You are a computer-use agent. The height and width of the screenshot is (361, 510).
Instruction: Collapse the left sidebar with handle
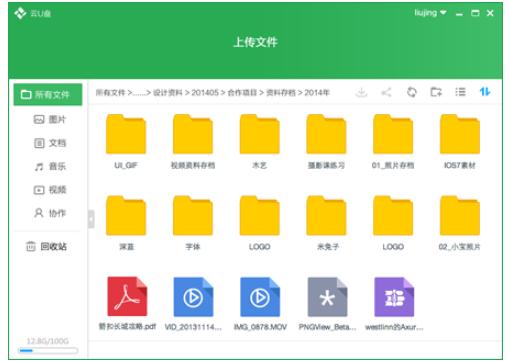click(91, 219)
